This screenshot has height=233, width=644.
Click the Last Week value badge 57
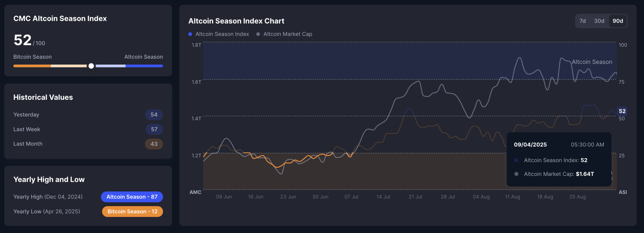coord(154,129)
